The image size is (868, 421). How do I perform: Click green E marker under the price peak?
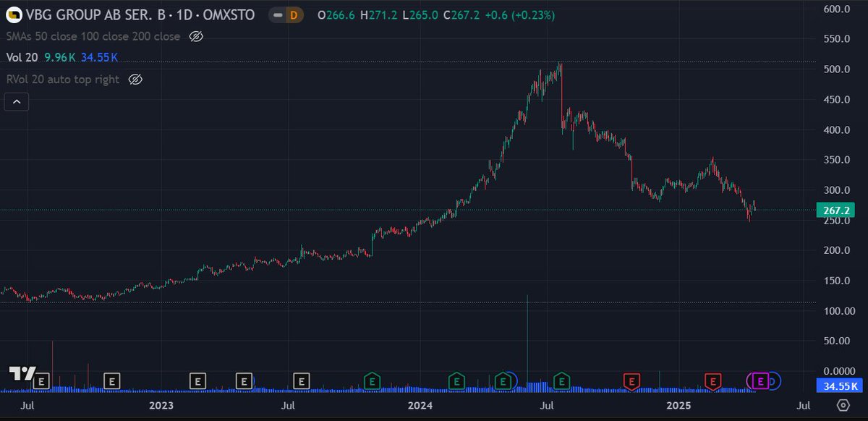pos(561,380)
